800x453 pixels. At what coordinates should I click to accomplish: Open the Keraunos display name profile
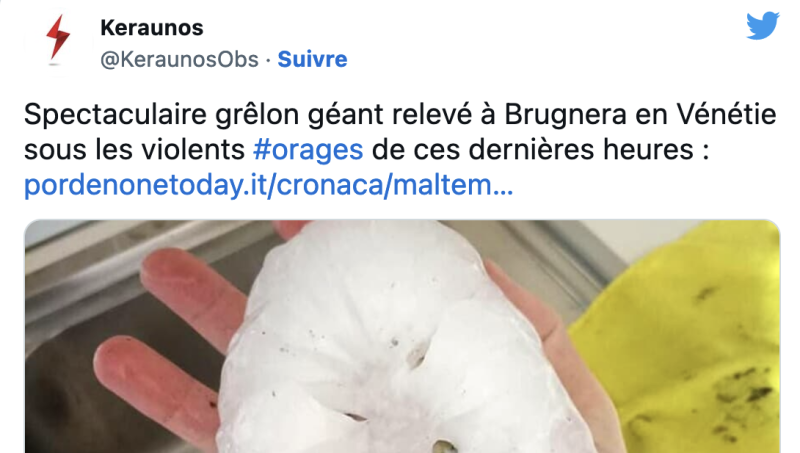152,28
